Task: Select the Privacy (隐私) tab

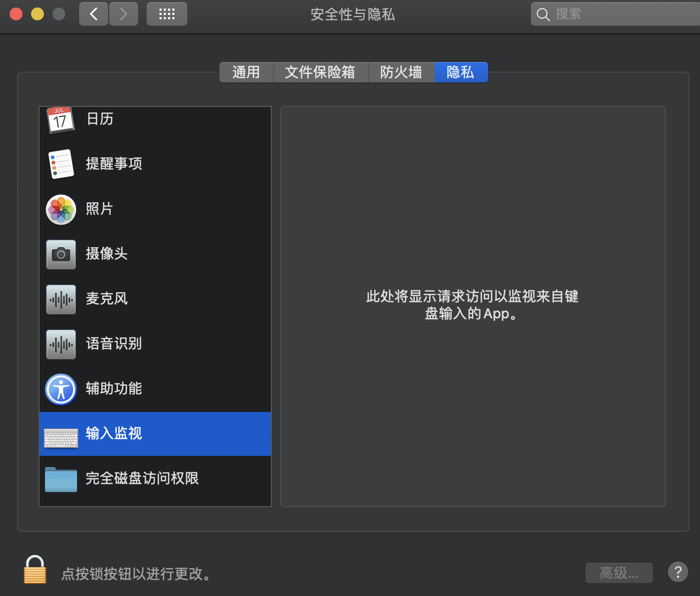Action: (460, 72)
